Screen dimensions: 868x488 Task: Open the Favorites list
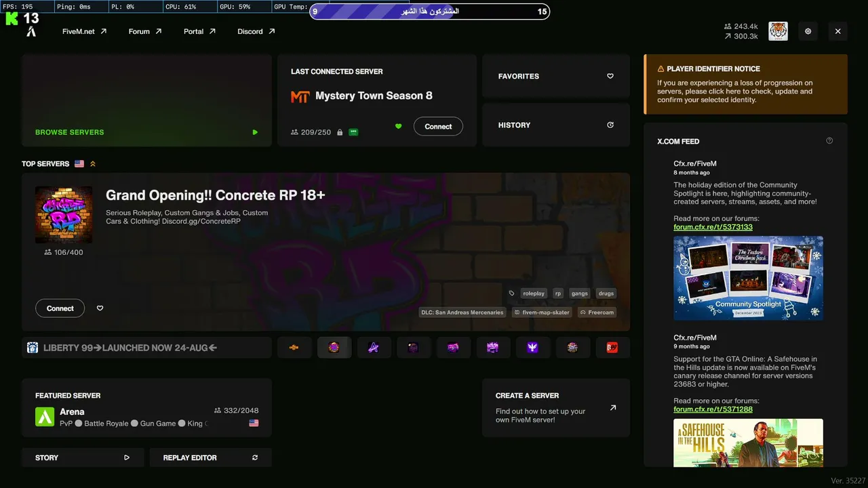[556, 77]
